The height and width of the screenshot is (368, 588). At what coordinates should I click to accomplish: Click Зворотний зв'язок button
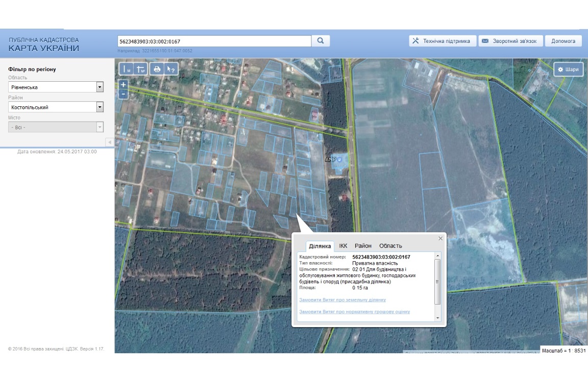coord(510,41)
